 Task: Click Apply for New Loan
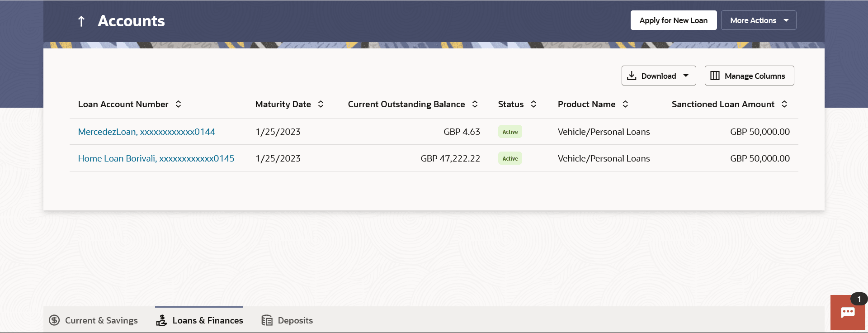pyautogui.click(x=673, y=20)
